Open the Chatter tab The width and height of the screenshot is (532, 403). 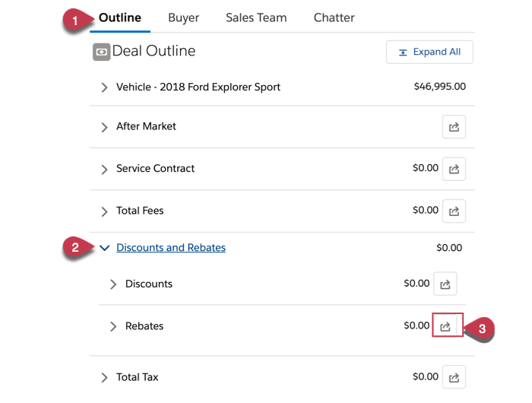click(x=334, y=17)
